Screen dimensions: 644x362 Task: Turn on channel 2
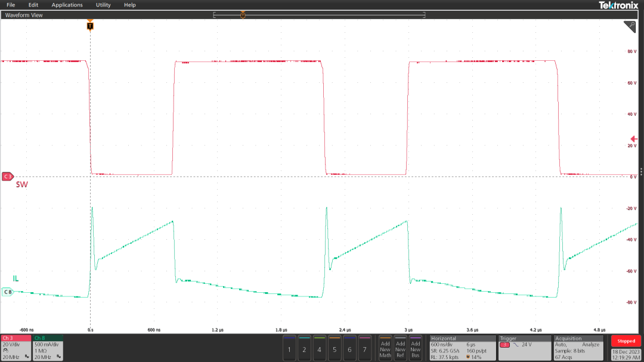click(304, 348)
